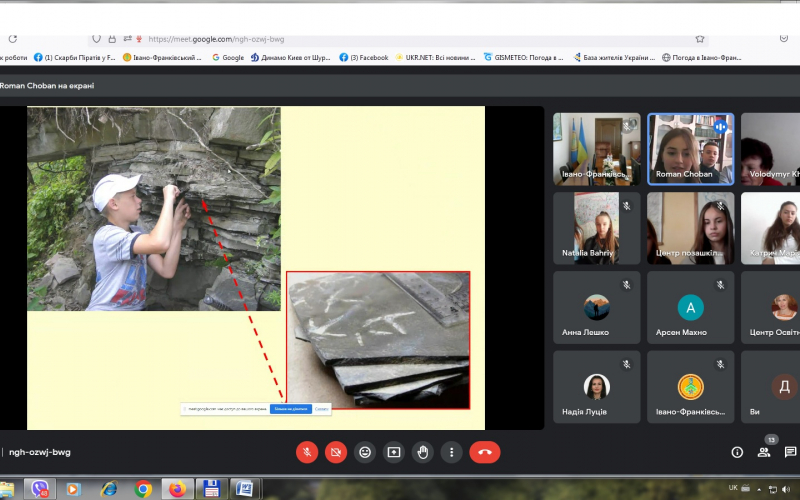The height and width of the screenshot is (500, 800).
Task: Unmute the microphone in Meet controls
Action: point(307,452)
